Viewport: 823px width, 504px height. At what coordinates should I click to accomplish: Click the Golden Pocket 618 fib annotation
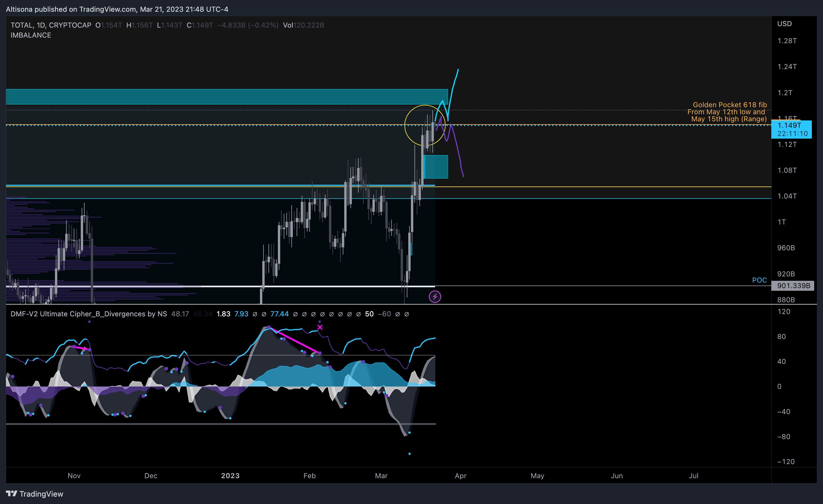point(727,112)
